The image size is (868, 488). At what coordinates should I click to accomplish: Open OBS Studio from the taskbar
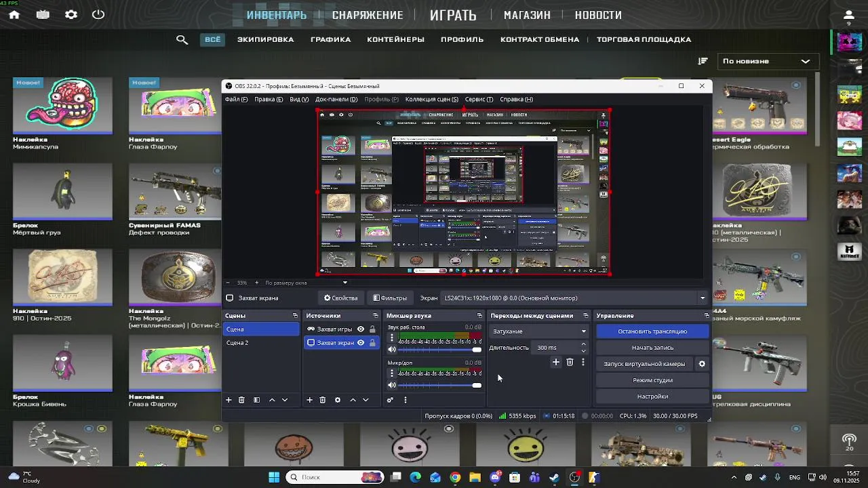click(x=574, y=477)
